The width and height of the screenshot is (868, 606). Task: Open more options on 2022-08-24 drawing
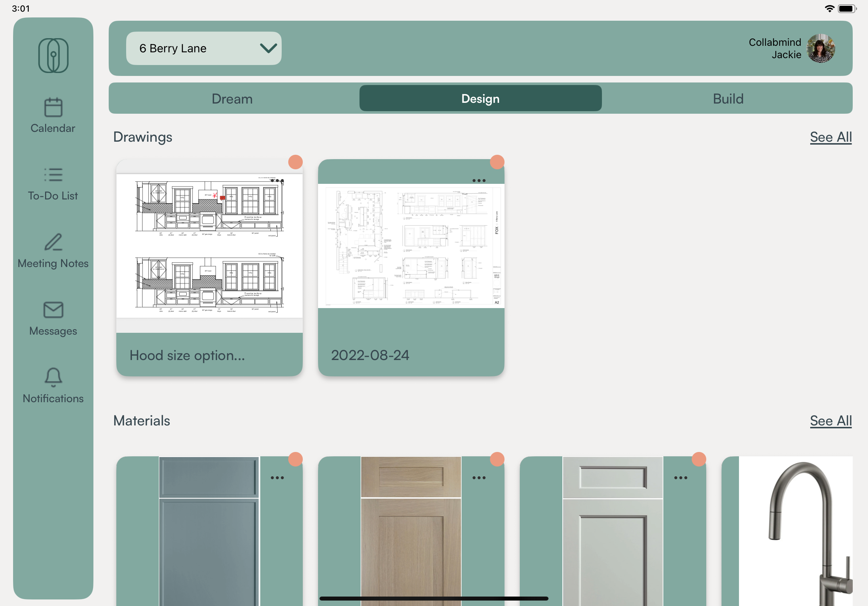tap(479, 181)
